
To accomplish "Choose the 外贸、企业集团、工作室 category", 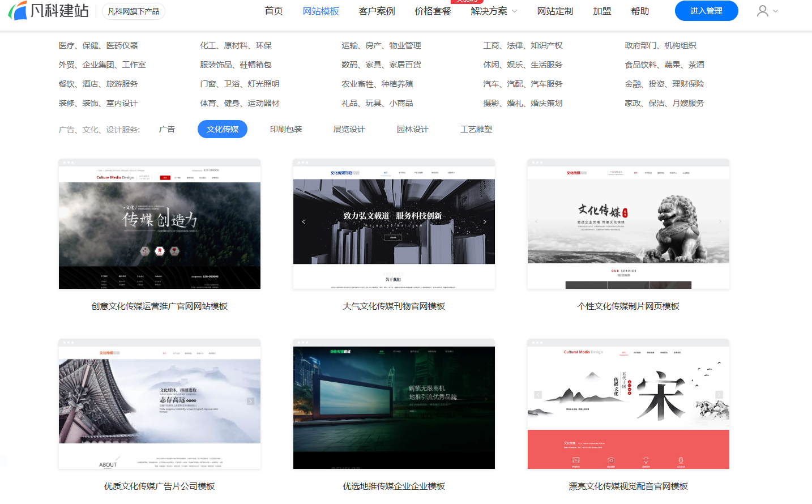I will (102, 65).
